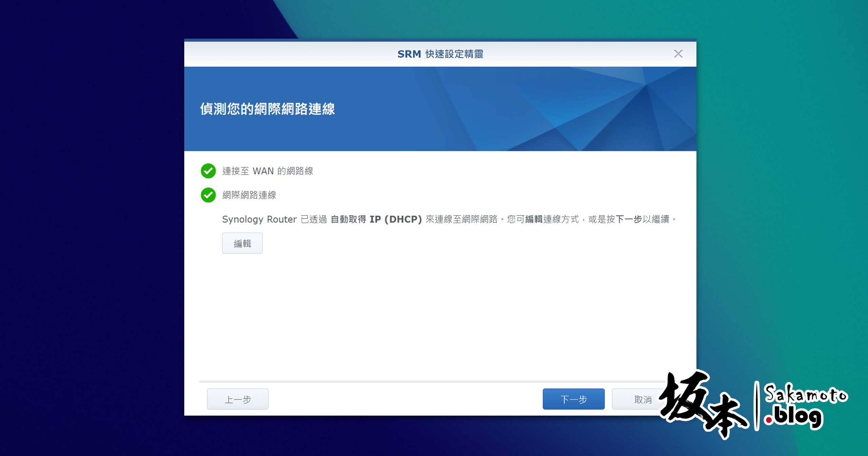
Task: Click the green check icon beside 網際網路連線
Action: [208, 195]
